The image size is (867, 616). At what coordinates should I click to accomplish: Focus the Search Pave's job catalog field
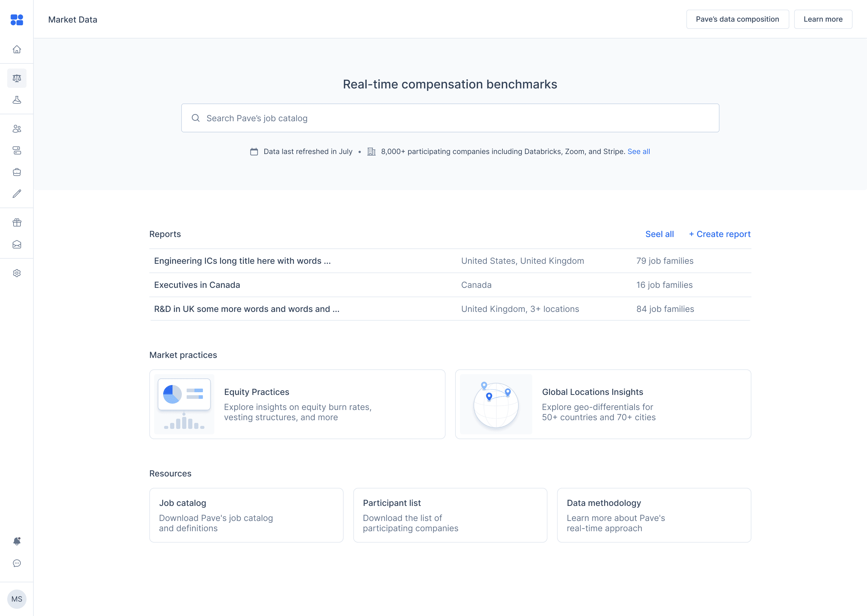click(450, 118)
